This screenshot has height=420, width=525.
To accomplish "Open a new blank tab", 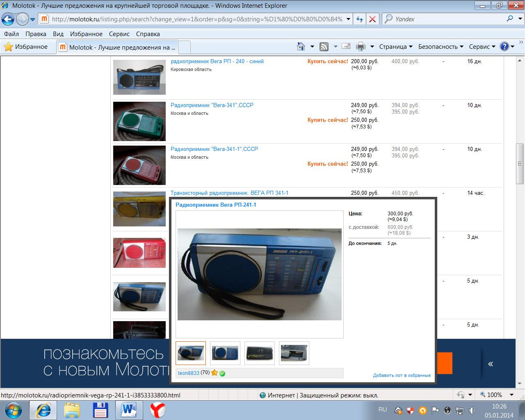I will click(x=185, y=47).
